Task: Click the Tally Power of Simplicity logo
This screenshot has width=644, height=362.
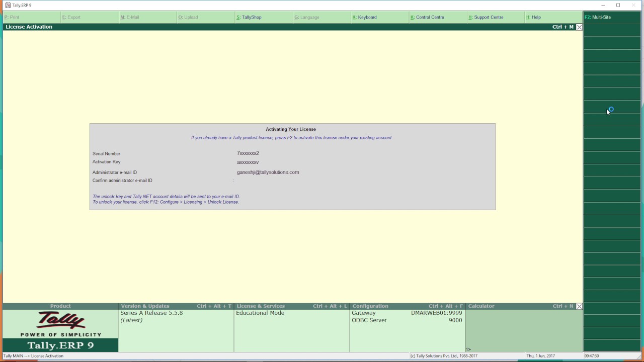Action: pyautogui.click(x=60, y=324)
